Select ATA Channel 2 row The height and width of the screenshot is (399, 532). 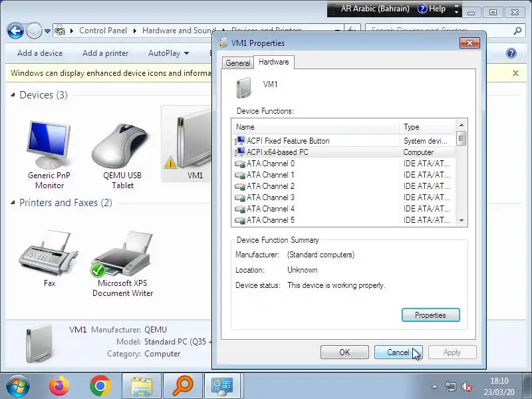(344, 186)
